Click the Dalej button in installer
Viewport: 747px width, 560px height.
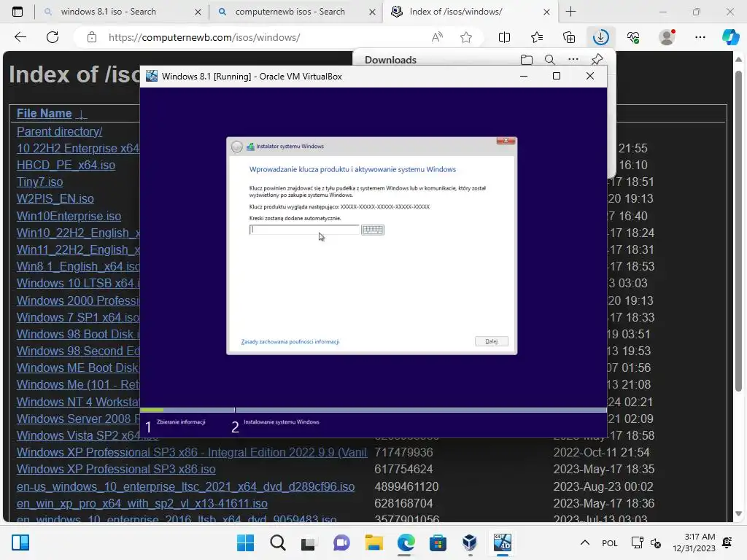pyautogui.click(x=491, y=341)
